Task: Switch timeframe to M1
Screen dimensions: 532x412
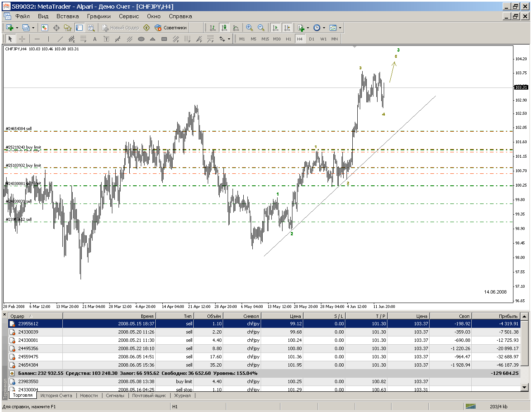Action: pos(242,39)
